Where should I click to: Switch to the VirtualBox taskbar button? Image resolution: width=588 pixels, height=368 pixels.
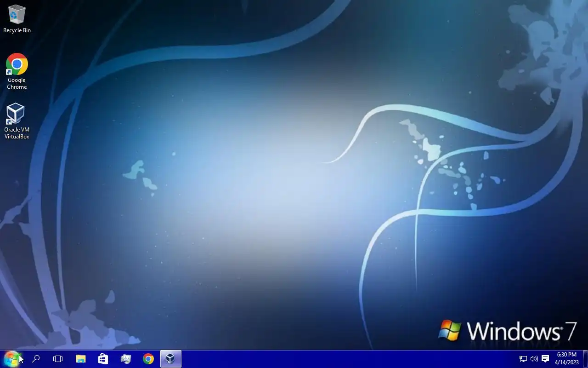(171, 359)
